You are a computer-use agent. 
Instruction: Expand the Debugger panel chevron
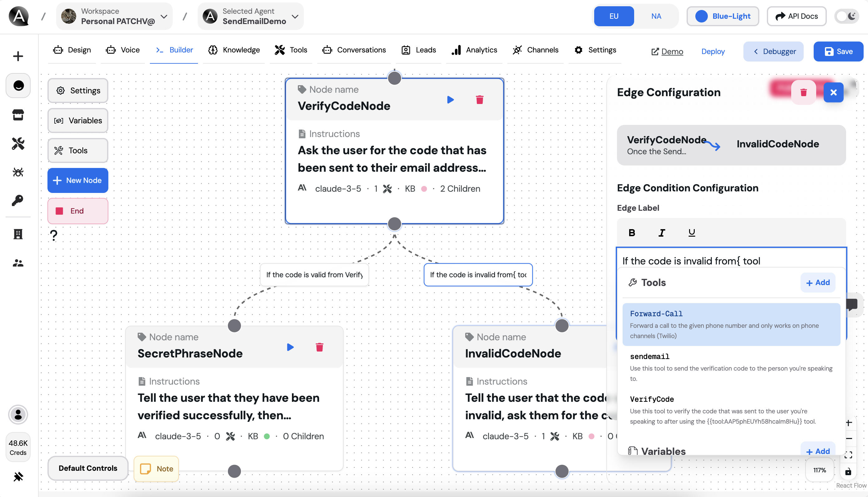tap(756, 52)
